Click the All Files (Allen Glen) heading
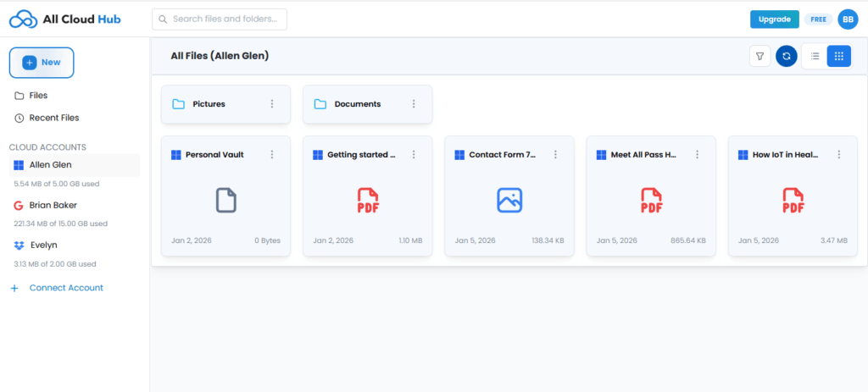This screenshot has height=392, width=868. pos(220,56)
